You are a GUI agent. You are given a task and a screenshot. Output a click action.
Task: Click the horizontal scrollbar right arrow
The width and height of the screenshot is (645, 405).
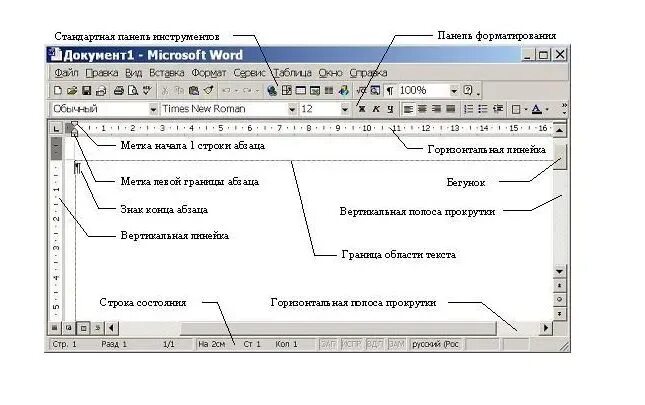[546, 328]
